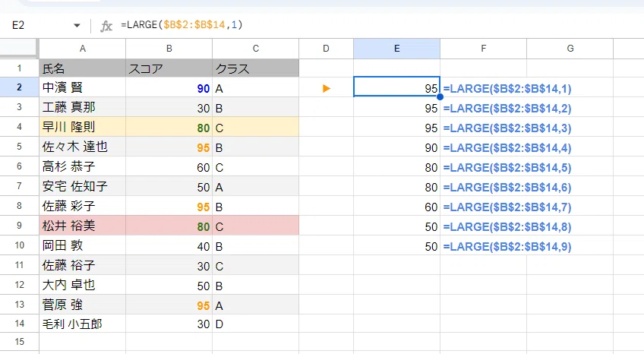Select cell with 佐々木 達也
Image resolution: width=644 pixels, height=354 pixels.
83,147
